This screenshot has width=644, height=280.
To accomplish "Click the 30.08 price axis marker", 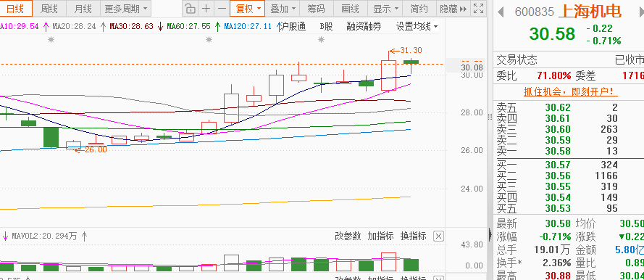I will [472, 67].
